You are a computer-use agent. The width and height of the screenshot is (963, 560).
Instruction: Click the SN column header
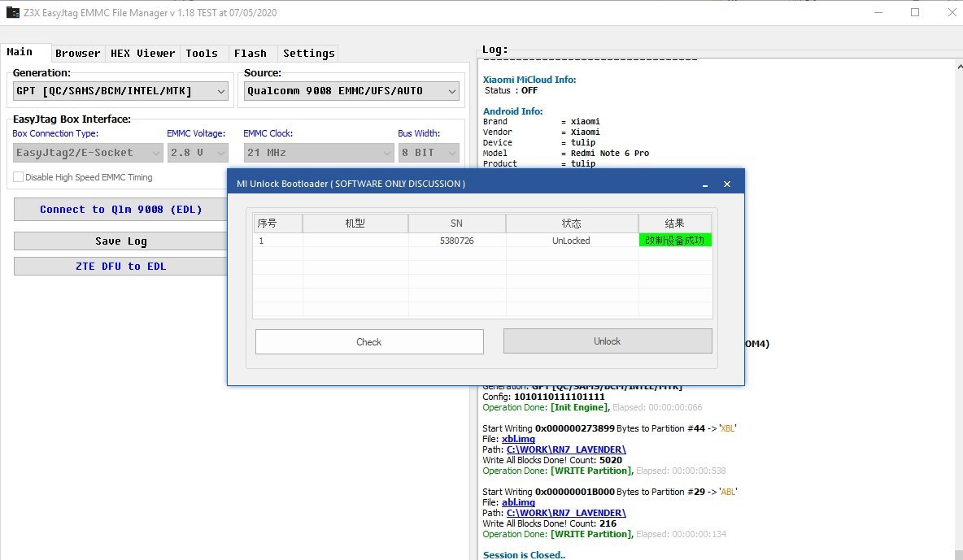457,224
